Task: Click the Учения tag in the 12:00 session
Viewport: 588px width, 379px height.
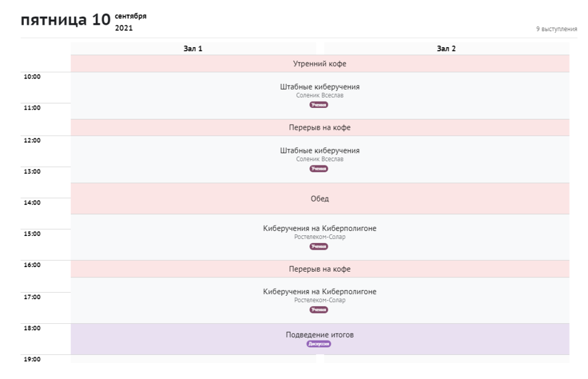Action: click(319, 169)
